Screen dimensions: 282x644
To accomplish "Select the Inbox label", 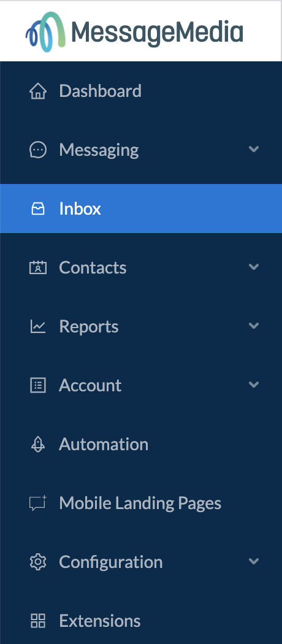I will pyautogui.click(x=80, y=209).
